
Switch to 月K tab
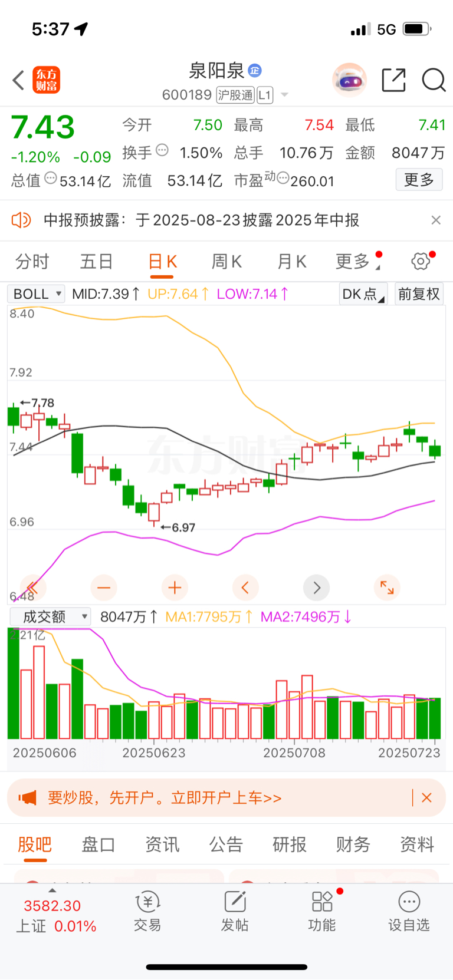pyautogui.click(x=291, y=261)
